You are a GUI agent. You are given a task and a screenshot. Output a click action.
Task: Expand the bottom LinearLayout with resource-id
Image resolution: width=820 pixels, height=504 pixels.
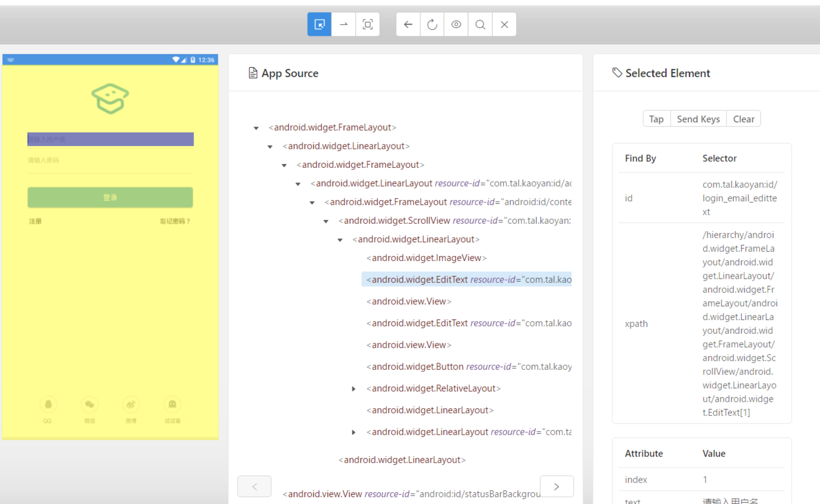[x=353, y=432]
